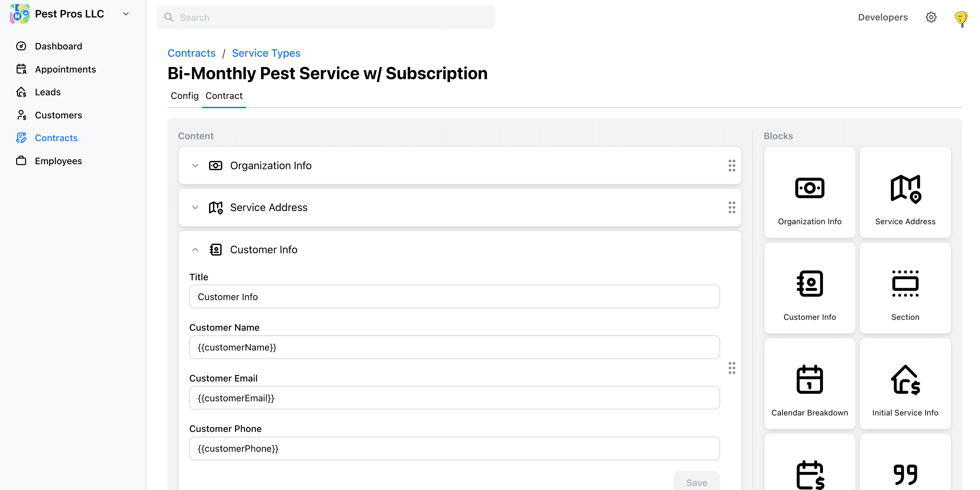Click the Leads house icon in sidebar

pyautogui.click(x=21, y=92)
